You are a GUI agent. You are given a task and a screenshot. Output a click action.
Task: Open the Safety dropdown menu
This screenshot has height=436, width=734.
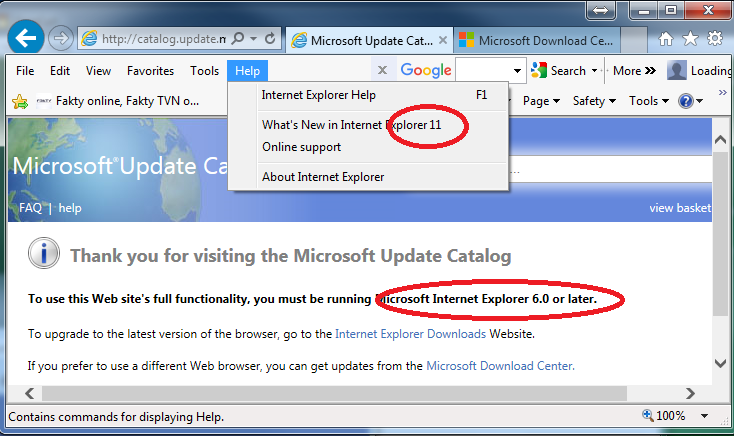594,101
